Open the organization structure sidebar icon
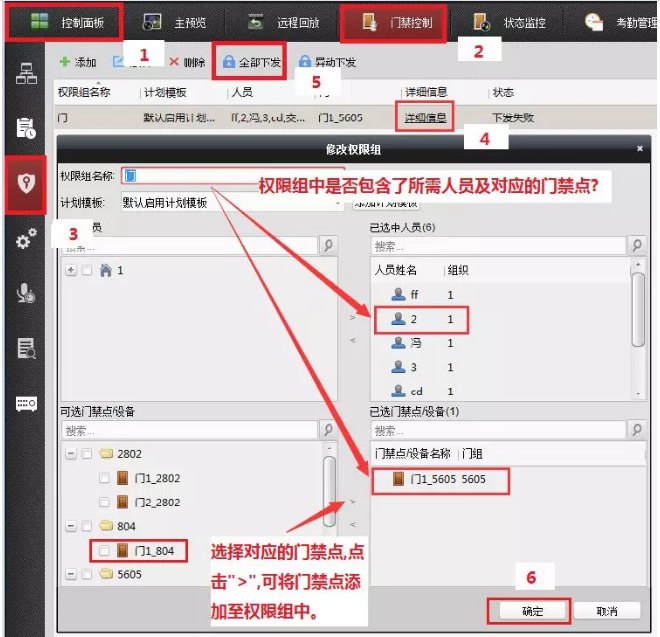The image size is (660, 637). (26, 74)
